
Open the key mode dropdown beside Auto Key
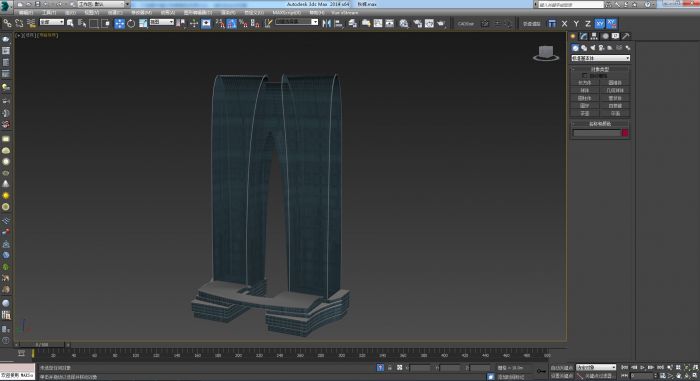596,367
